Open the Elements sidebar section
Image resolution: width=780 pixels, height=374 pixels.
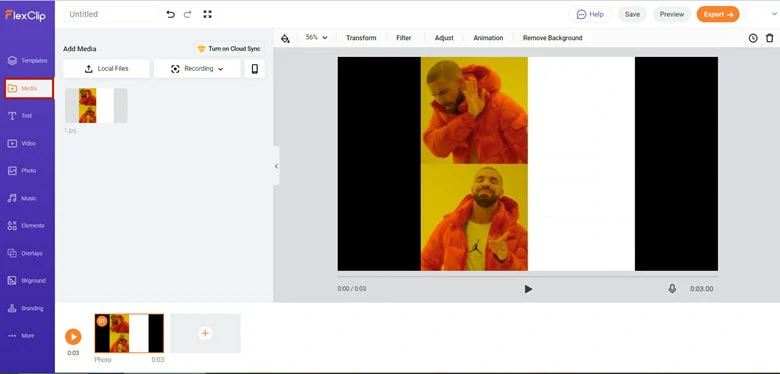[x=27, y=226]
